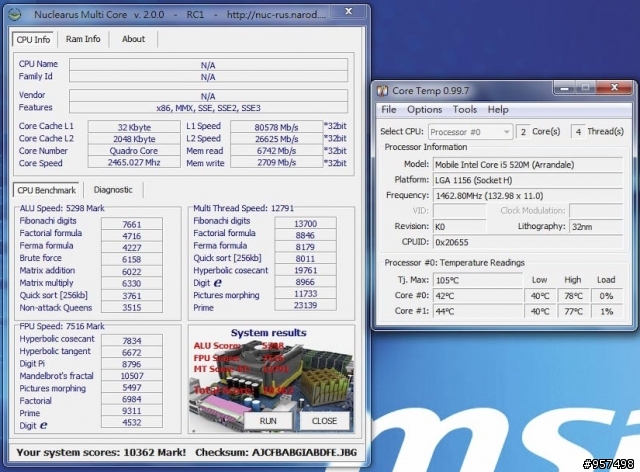Open the Ram Info tab
Image resolution: width=640 pixels, height=472 pixels.
[83, 39]
